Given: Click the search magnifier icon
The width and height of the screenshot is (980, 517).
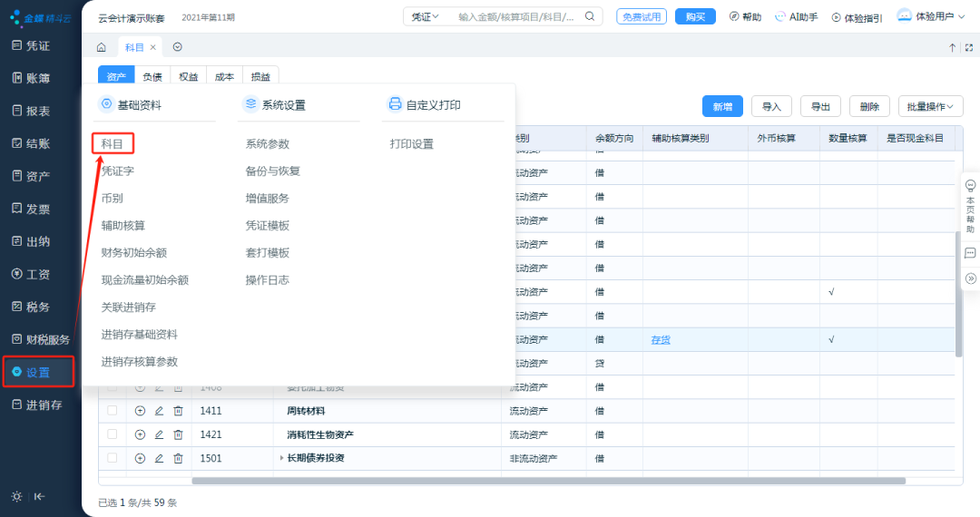Looking at the screenshot, I should click(590, 16).
